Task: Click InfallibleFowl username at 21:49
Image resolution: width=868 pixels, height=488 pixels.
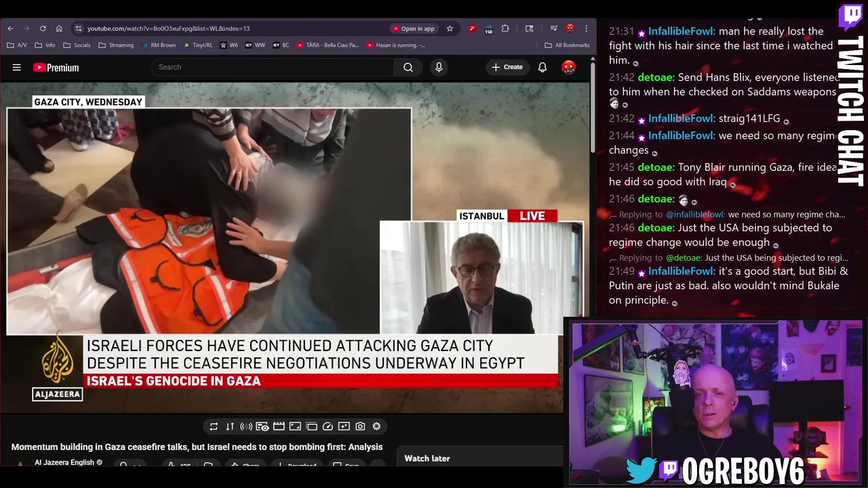Action: point(682,271)
